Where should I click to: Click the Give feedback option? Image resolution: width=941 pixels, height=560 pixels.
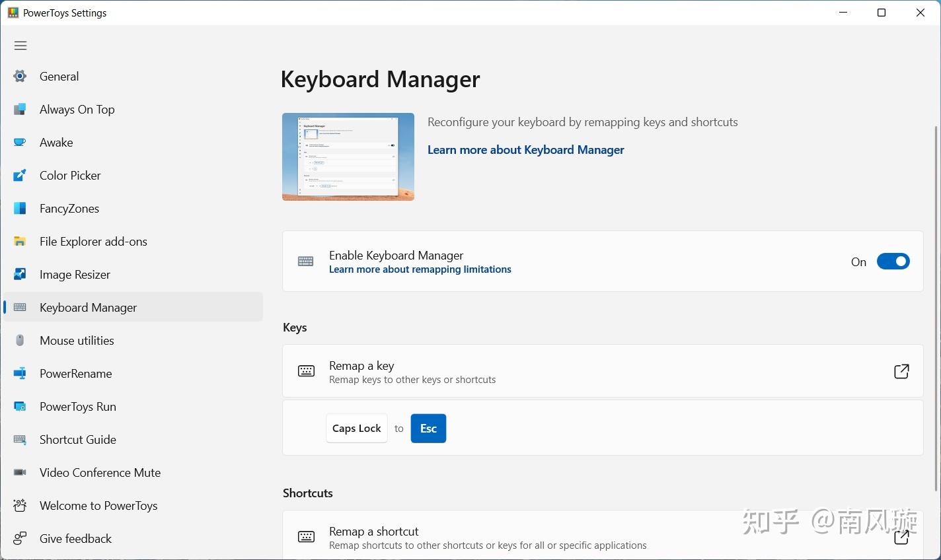click(75, 539)
